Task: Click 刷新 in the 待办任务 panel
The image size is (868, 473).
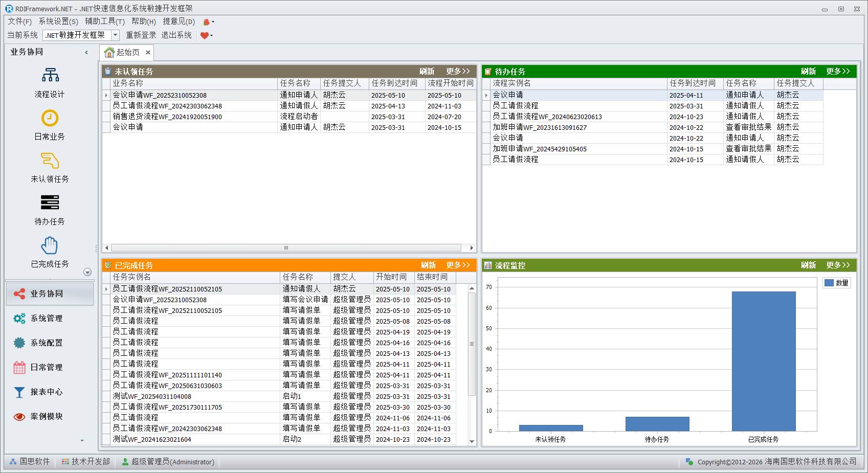Action: click(x=808, y=72)
